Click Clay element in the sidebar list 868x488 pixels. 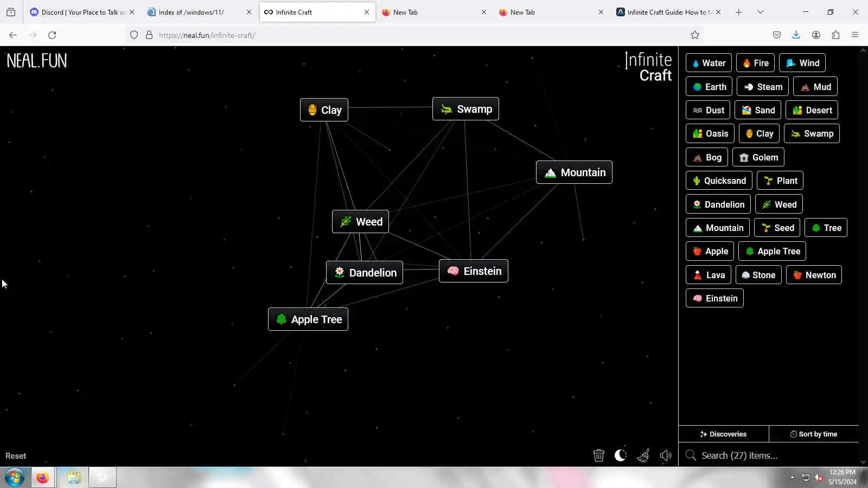pyautogui.click(x=759, y=133)
